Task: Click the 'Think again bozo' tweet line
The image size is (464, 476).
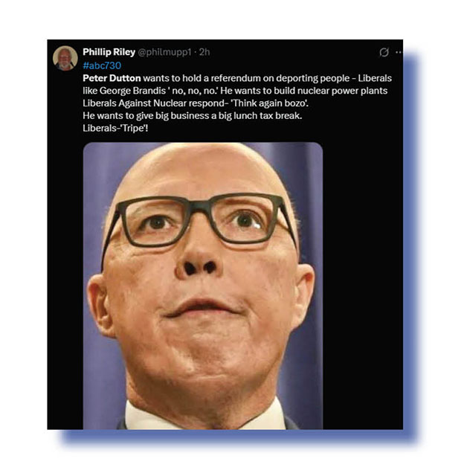Action: pos(196,103)
